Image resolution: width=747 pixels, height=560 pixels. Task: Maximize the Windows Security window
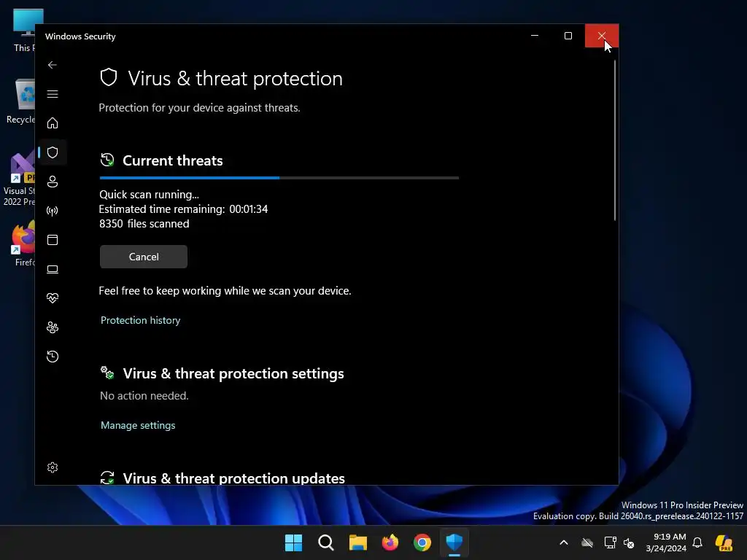coord(568,36)
